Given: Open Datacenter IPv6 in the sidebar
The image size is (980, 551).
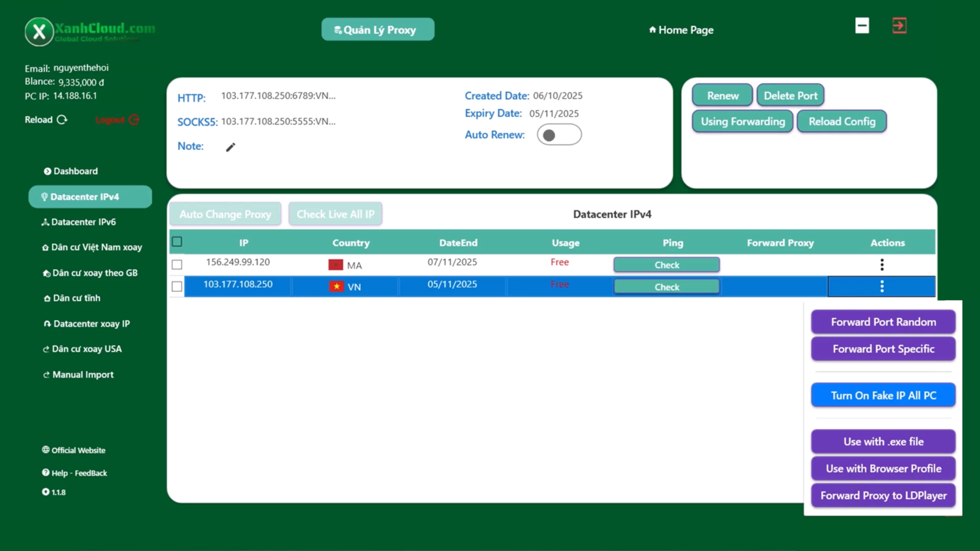Looking at the screenshot, I should (83, 222).
